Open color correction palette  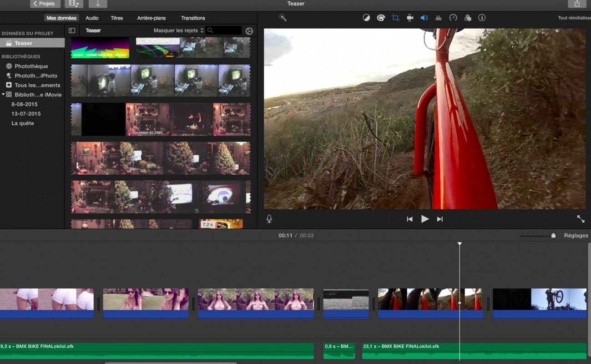pos(381,18)
